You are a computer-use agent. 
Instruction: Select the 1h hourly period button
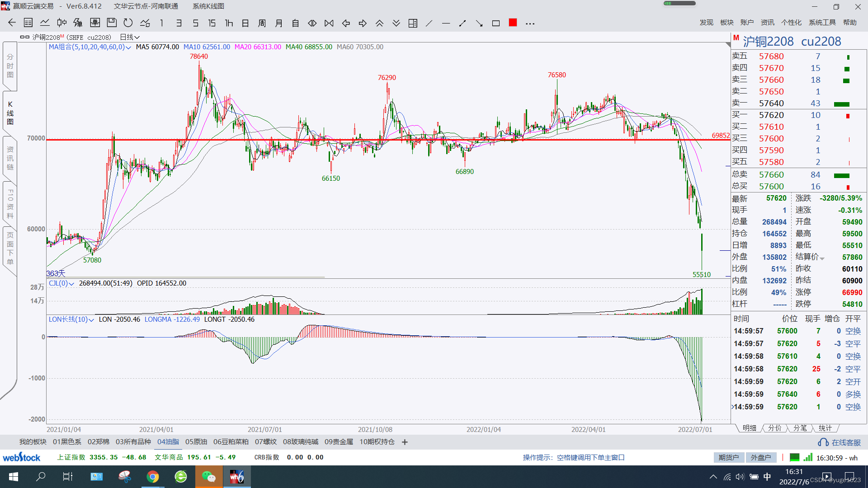[x=229, y=23]
